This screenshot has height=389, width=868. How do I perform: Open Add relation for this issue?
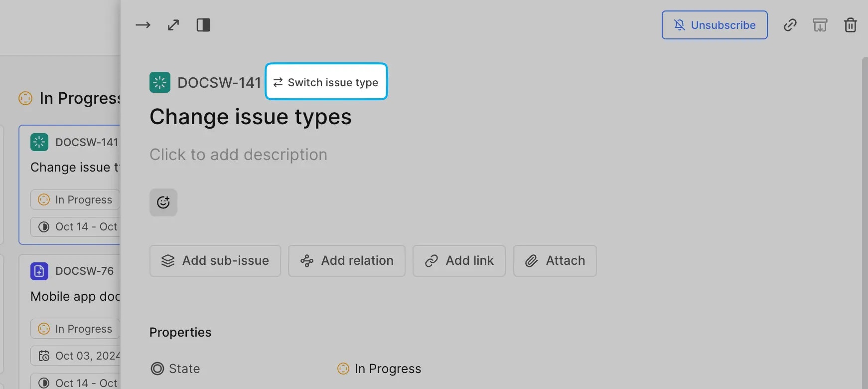346,260
